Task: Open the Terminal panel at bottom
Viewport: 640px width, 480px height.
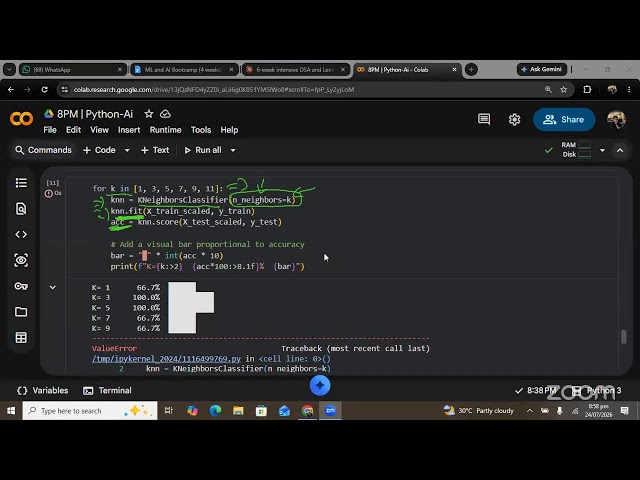Action: 107,391
